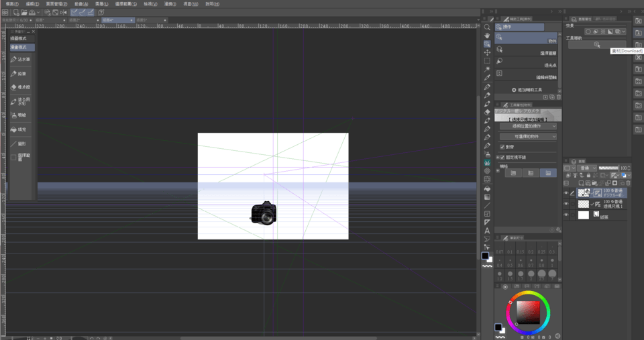
Task: Open the 檔案(F) File menu
Action: [12, 4]
